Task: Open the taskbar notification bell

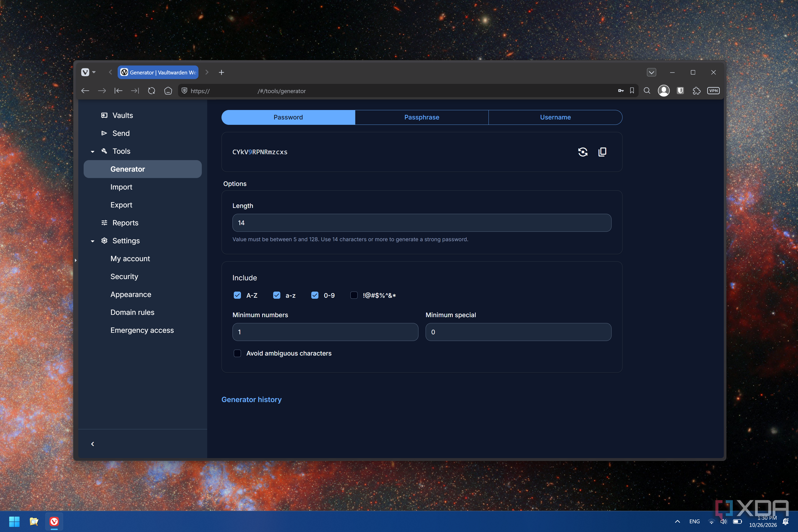Action: (785, 522)
